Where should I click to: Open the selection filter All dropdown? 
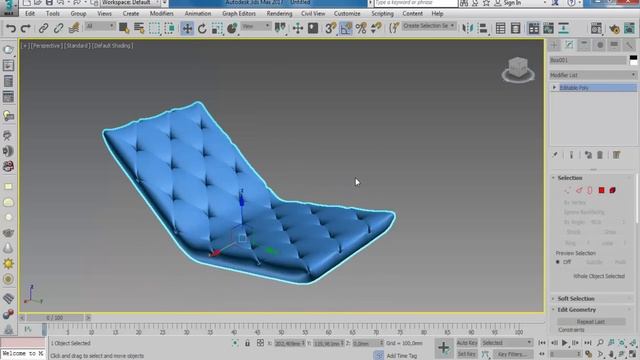pyautogui.click(x=100, y=26)
